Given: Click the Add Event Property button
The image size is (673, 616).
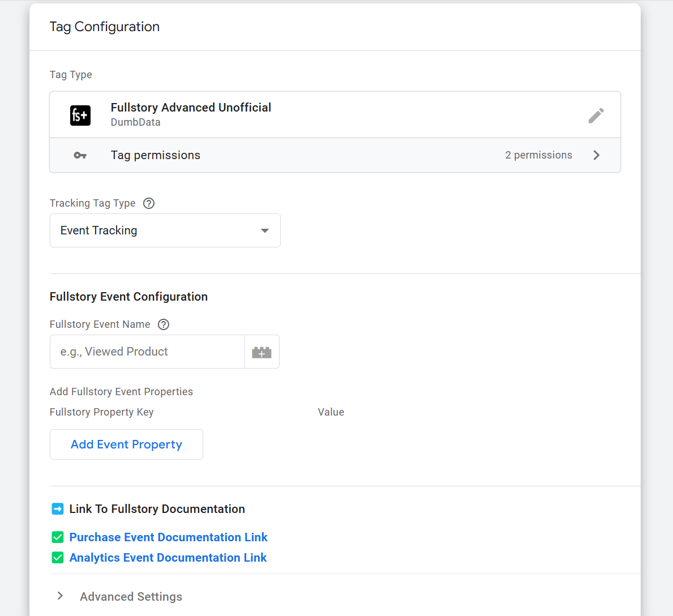Looking at the screenshot, I should pyautogui.click(x=126, y=444).
